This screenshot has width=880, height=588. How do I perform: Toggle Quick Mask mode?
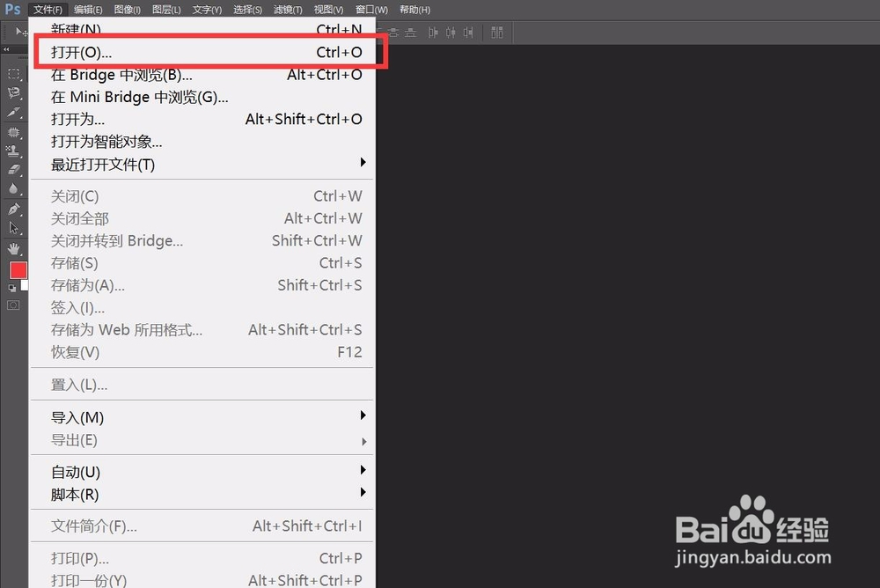(x=13, y=305)
